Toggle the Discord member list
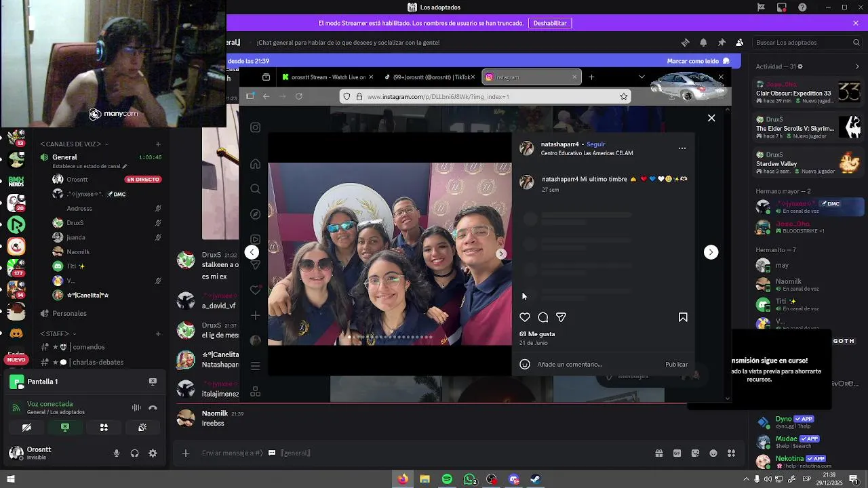This screenshot has height=488, width=868. tap(739, 42)
